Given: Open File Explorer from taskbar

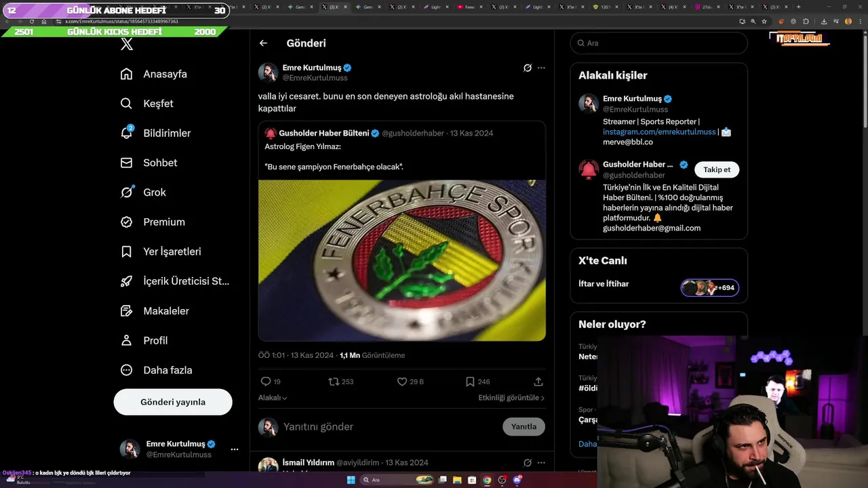Looking at the screenshot, I should pyautogui.click(x=456, y=480).
